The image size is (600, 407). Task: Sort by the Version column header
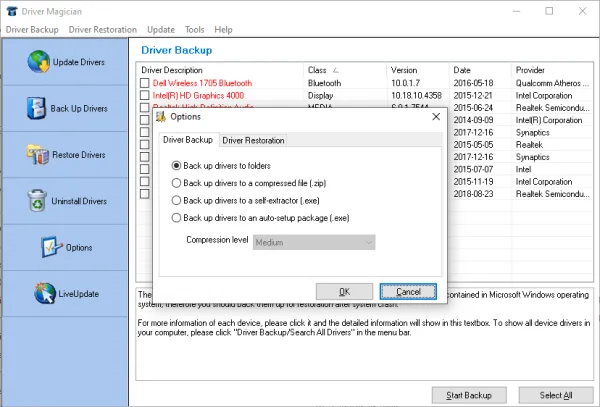click(418, 70)
